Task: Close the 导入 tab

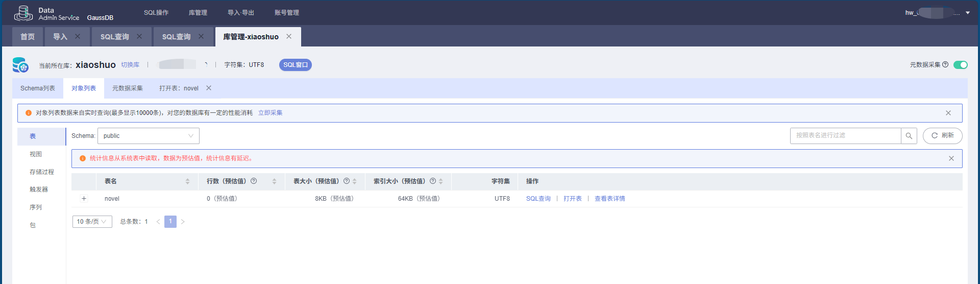Action: [x=78, y=36]
